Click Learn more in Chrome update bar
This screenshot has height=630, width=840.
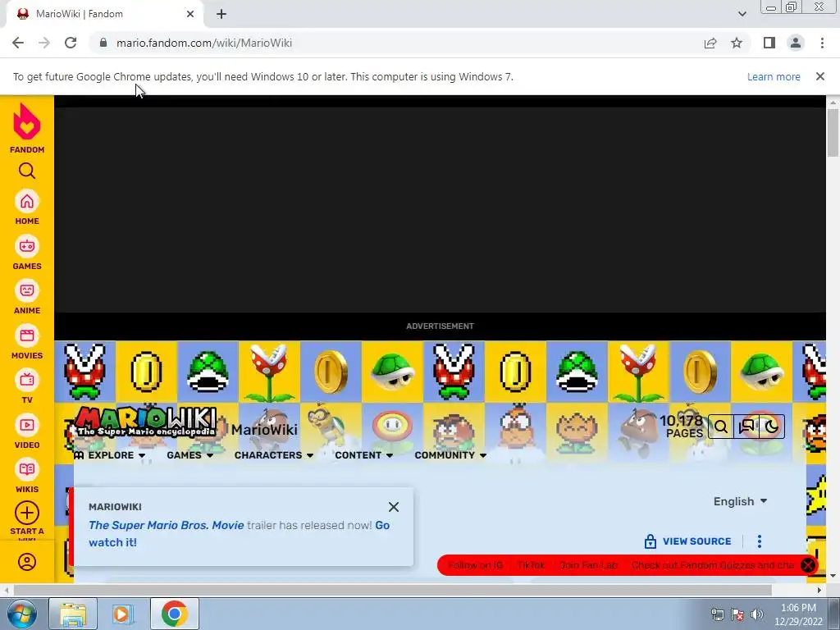tap(774, 76)
